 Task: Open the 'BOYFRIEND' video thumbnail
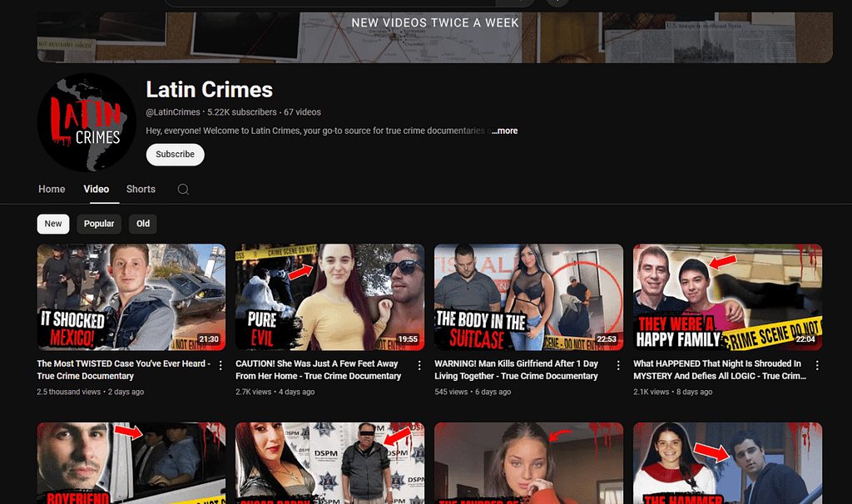[131, 463]
